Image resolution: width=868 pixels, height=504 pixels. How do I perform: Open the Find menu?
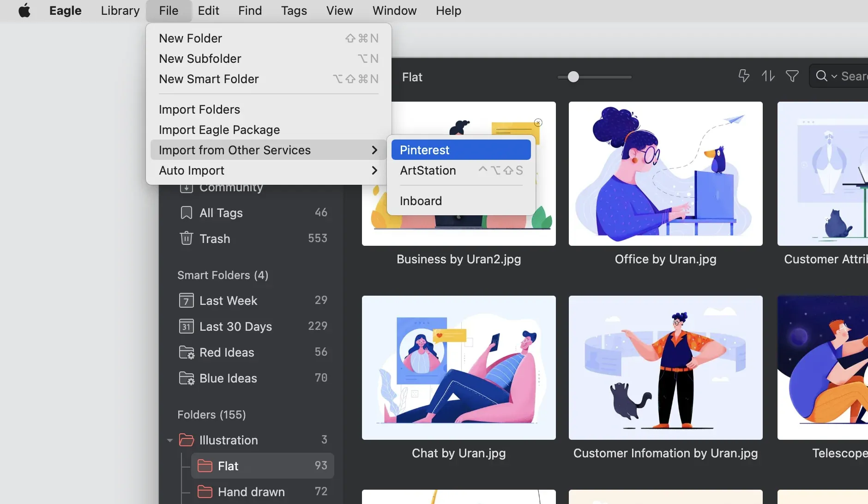click(250, 10)
